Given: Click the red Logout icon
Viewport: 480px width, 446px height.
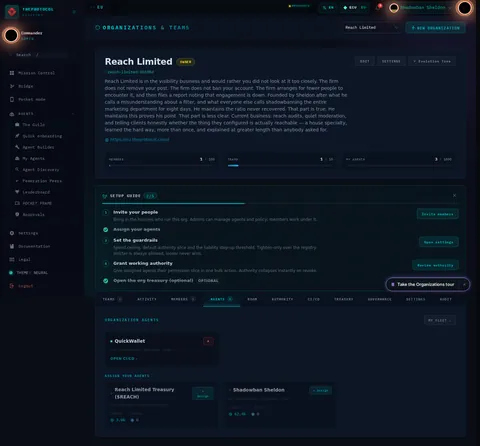Looking at the screenshot, I should pos(12,286).
